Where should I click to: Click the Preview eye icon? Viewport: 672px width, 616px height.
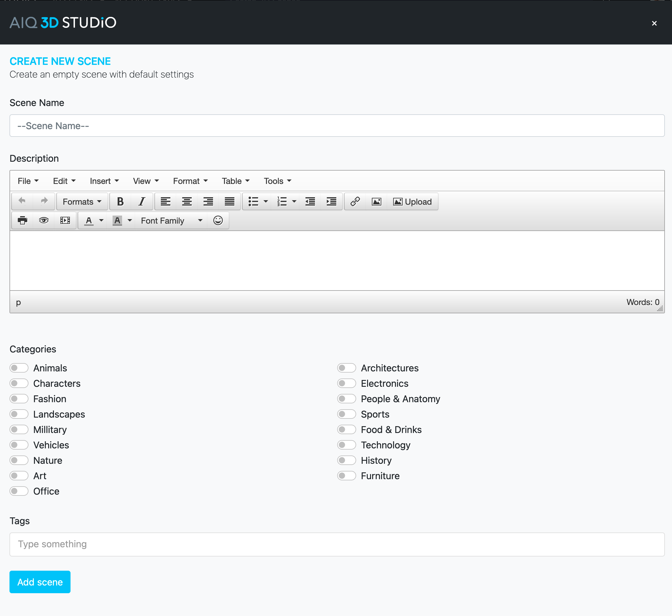coord(44,221)
